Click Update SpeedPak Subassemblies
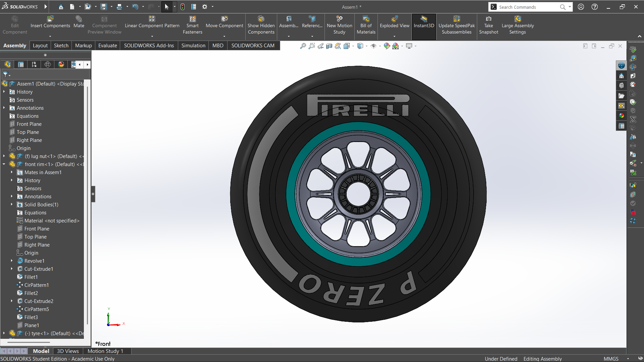Screen dimensions: 644x362 (456, 25)
